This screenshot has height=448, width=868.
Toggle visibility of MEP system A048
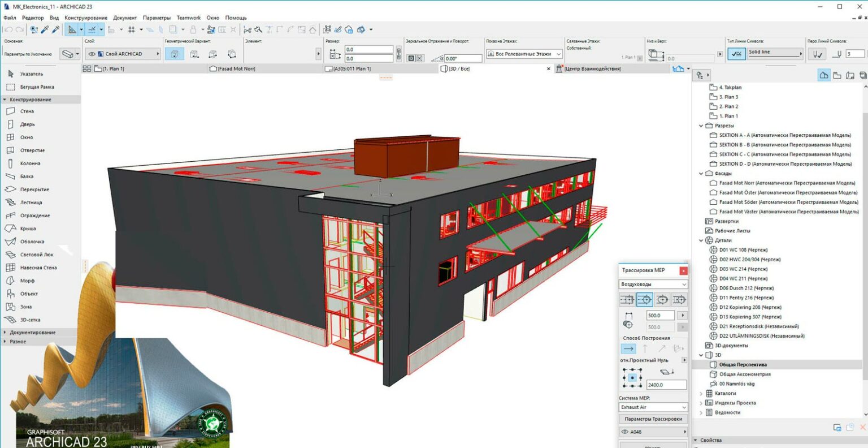coord(624,431)
